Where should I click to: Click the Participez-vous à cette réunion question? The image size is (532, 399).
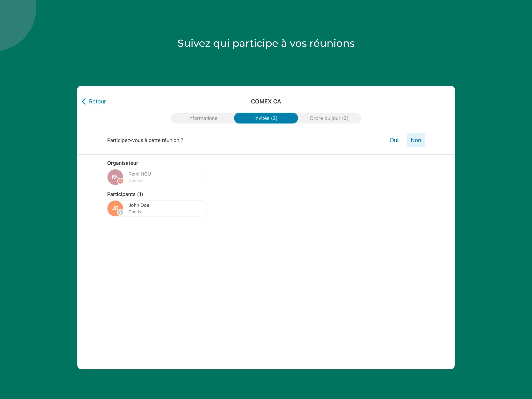coord(145,140)
